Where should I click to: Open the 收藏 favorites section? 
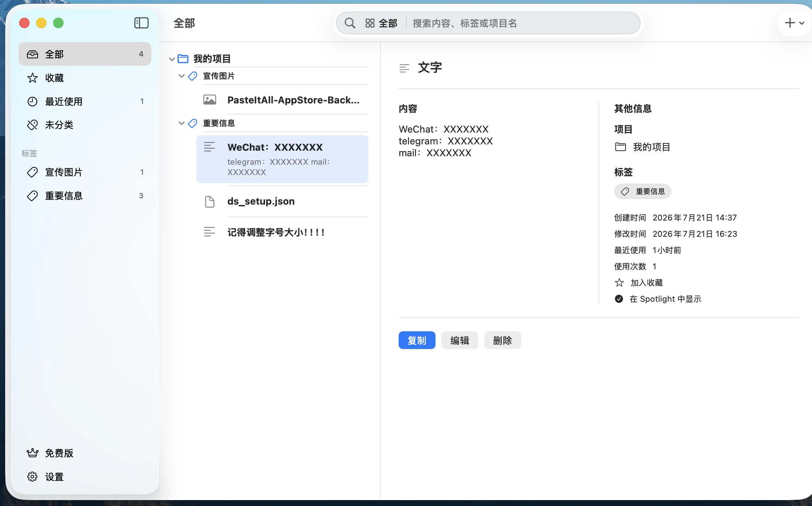85,78
